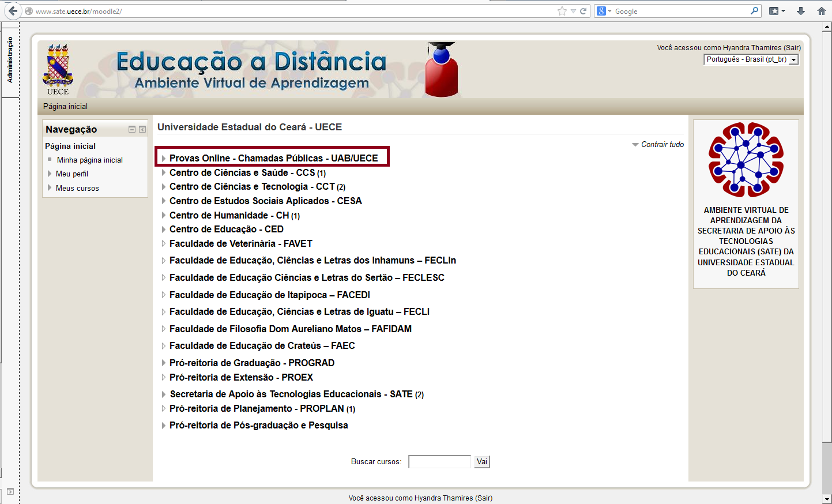832x504 pixels.
Task: Open Página inicial in Navegação block
Action: (70, 146)
